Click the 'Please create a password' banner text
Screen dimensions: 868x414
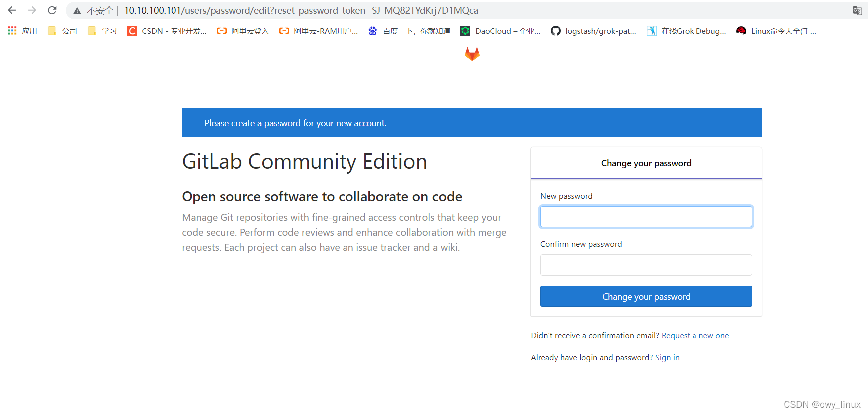click(296, 123)
